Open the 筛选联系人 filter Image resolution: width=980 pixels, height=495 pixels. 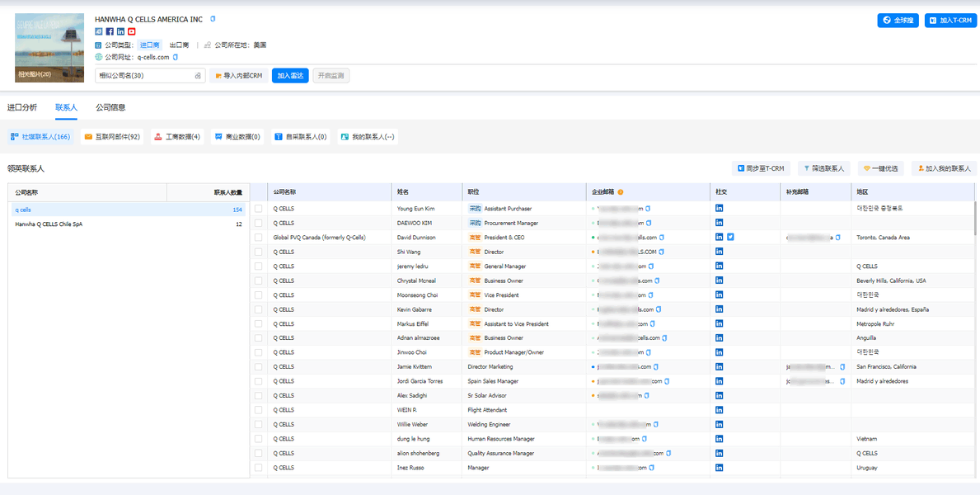coord(824,168)
